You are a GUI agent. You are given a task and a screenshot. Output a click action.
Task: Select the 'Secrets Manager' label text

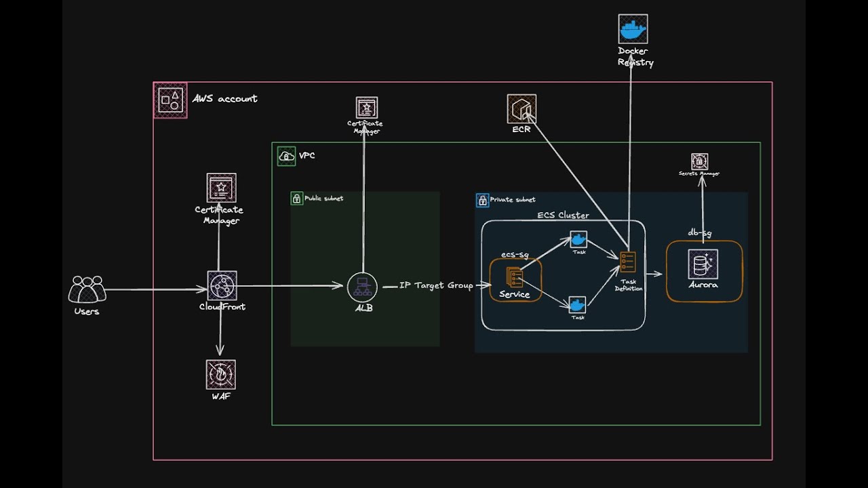point(699,174)
